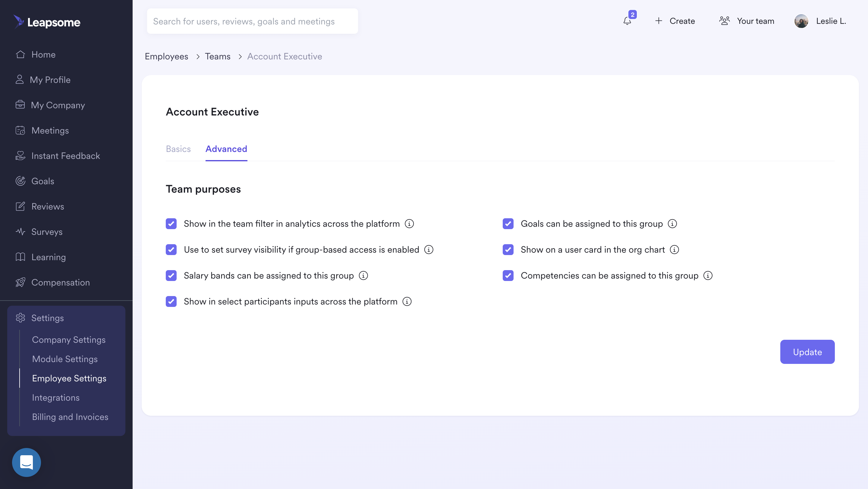868x489 pixels.
Task: Disable Show in select participants inputs checkbox
Action: point(171,301)
